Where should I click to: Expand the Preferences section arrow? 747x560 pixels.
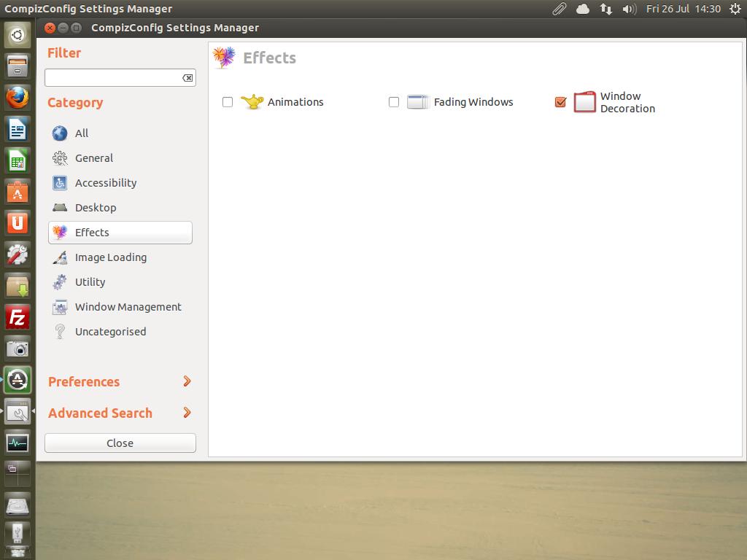(187, 381)
